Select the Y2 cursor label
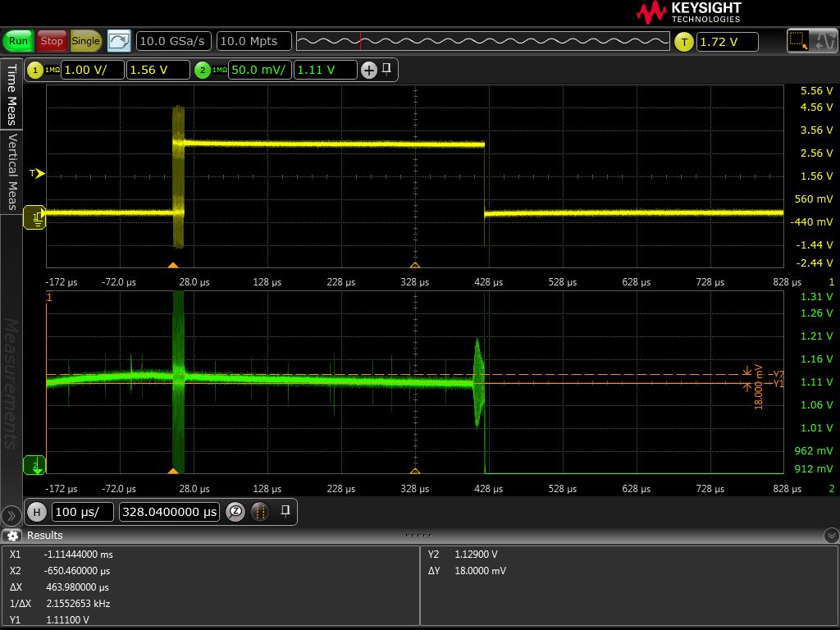This screenshot has height=630, width=840. point(778,374)
